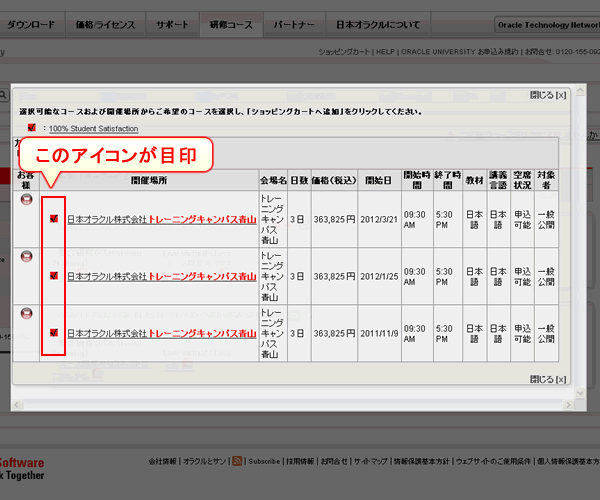Click the 価格(税込) column header
The height and width of the screenshot is (500, 600).
pyautogui.click(x=334, y=180)
